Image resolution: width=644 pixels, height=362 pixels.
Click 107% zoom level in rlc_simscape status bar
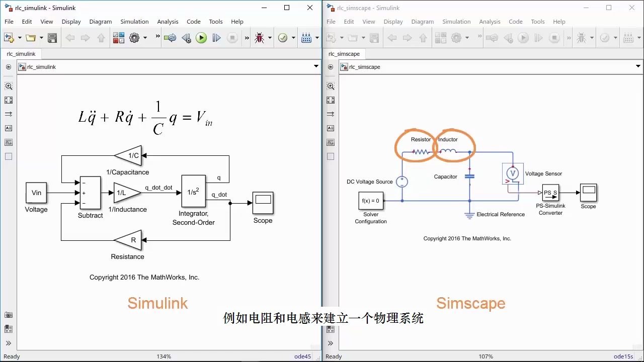pos(486,356)
